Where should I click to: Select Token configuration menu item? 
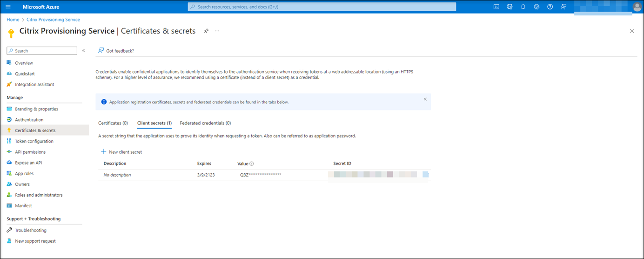coord(34,141)
